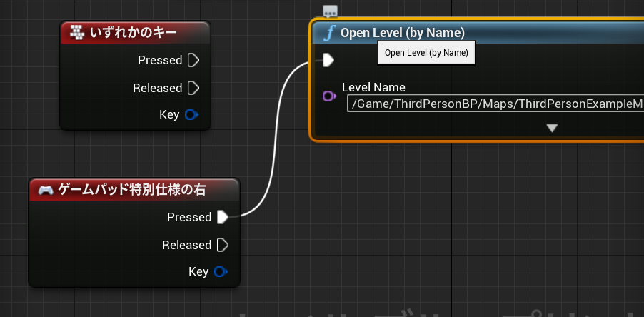Click the Pressed label on いずれかのキー node
Screen dimensions: 644x317
pos(160,61)
